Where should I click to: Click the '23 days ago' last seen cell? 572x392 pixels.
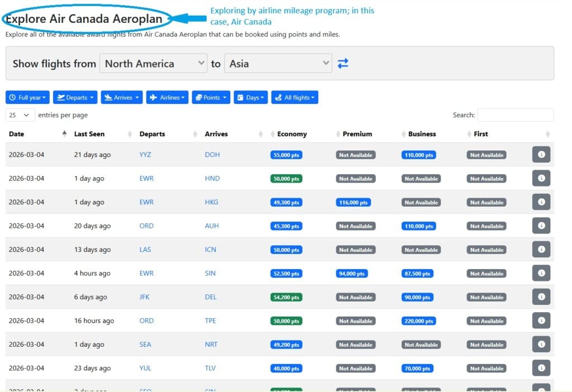click(x=92, y=368)
